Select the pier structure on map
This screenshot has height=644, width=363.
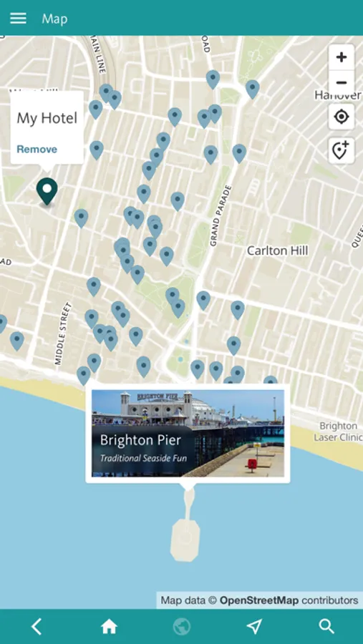pyautogui.click(x=185, y=534)
